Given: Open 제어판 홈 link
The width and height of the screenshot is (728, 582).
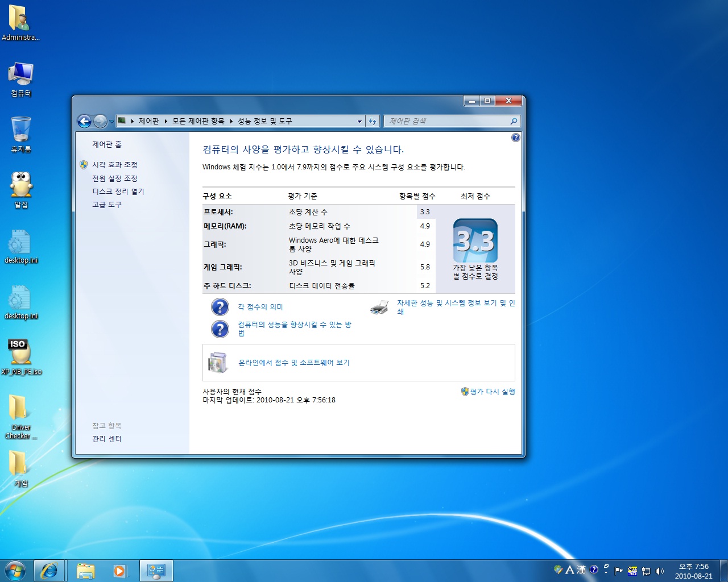Looking at the screenshot, I should click(107, 144).
